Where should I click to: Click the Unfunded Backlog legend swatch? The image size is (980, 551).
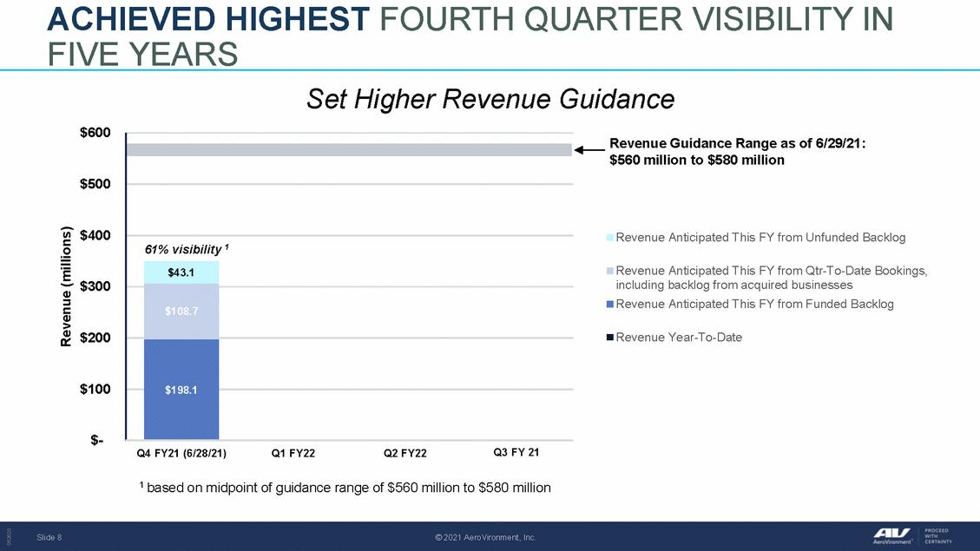pos(609,238)
